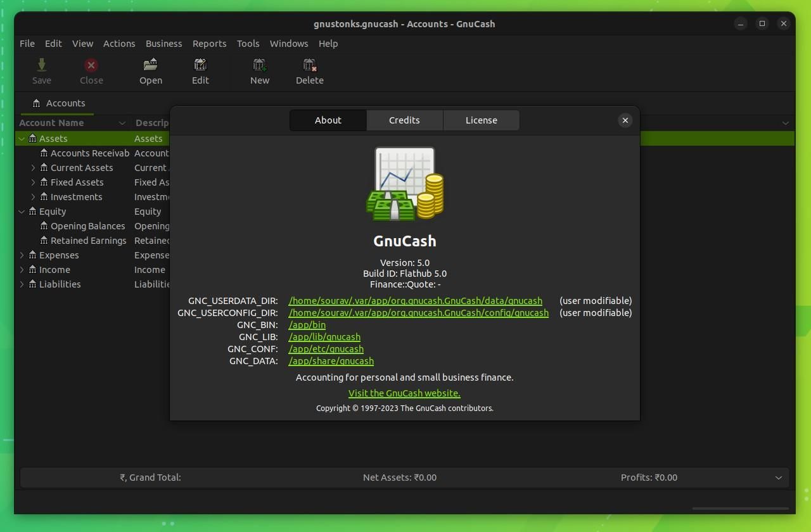Expand the Liabilities account
This screenshot has width=811, height=532.
point(21,284)
